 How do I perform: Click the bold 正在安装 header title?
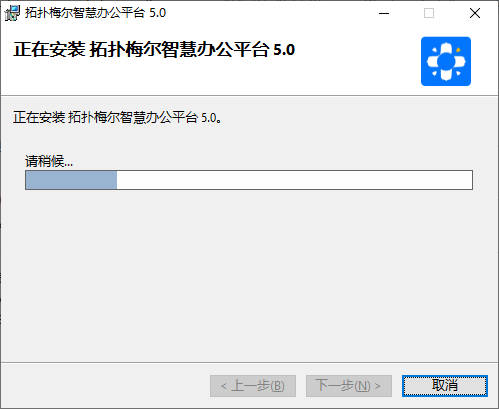154,50
